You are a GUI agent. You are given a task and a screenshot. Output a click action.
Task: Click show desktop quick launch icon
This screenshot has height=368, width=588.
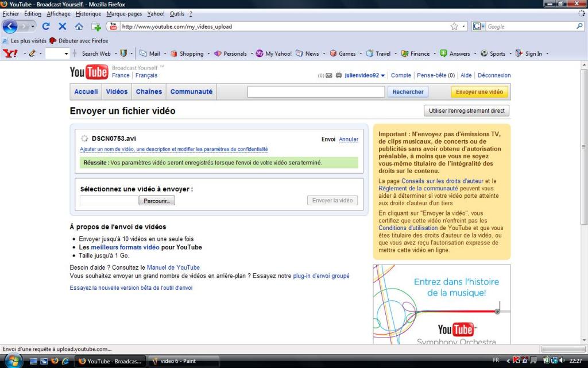[33, 361]
